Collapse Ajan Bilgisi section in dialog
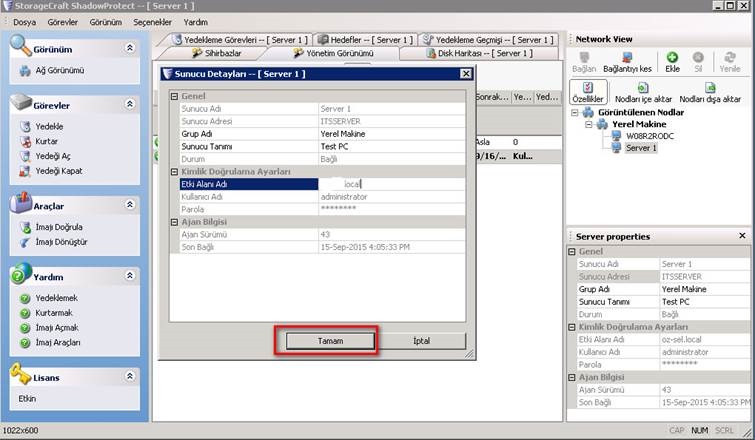 coord(174,222)
